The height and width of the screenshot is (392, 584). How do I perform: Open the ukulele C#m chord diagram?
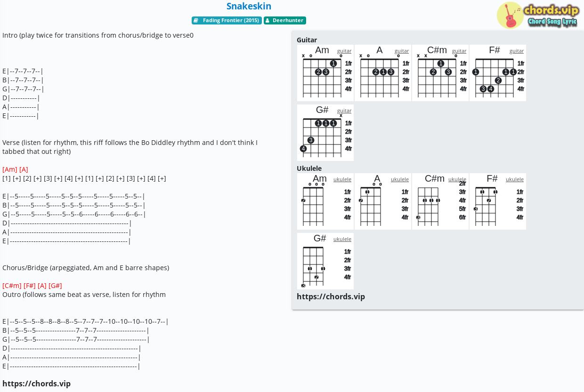coord(440,201)
